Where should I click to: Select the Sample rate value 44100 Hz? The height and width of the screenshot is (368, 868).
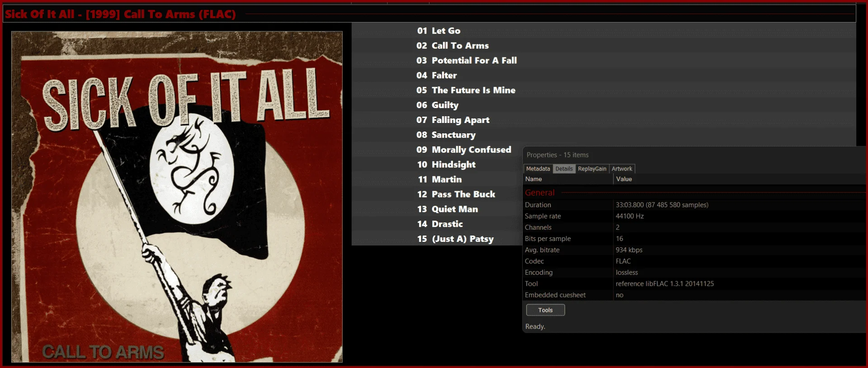[x=630, y=216]
